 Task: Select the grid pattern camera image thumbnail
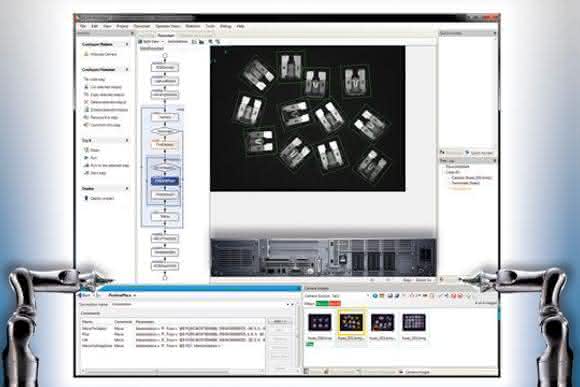[414, 323]
